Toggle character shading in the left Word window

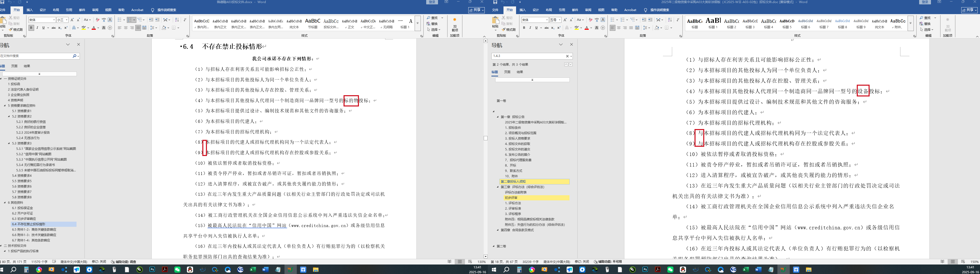(x=104, y=28)
